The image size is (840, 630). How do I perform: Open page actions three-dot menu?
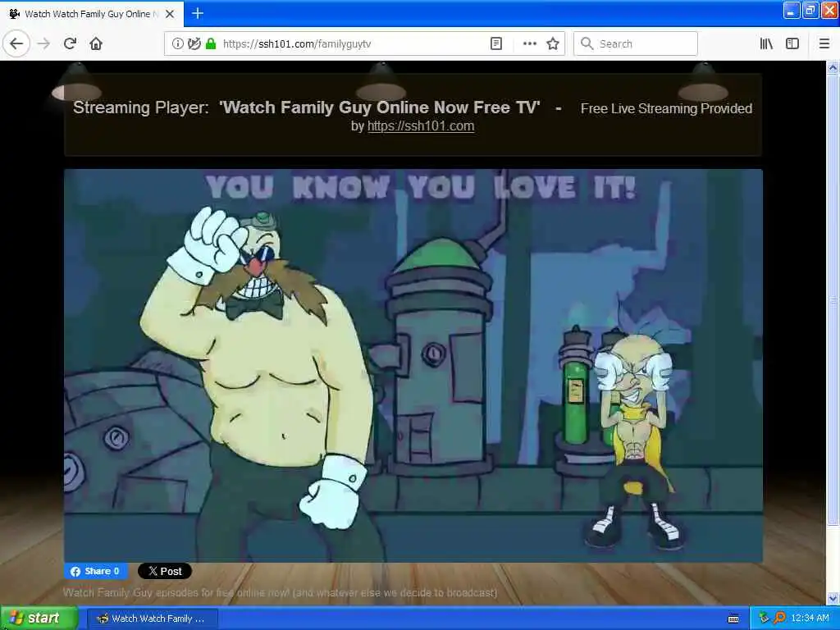tap(529, 44)
